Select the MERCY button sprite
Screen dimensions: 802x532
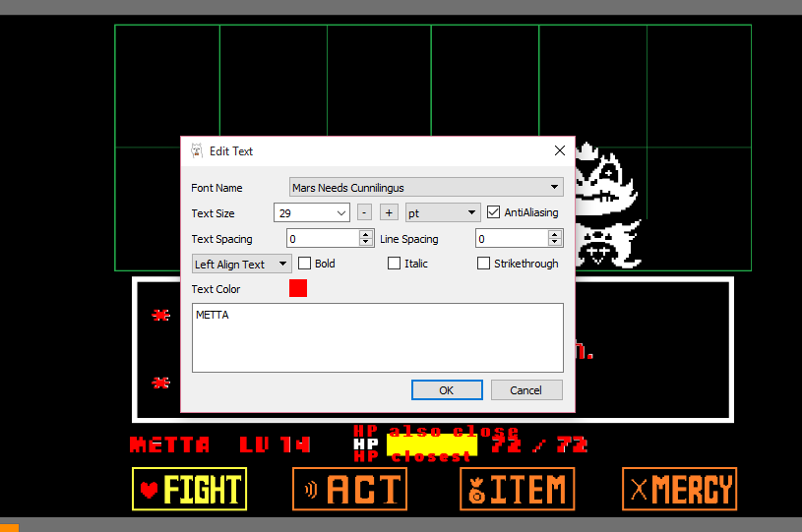pyautogui.click(x=679, y=489)
